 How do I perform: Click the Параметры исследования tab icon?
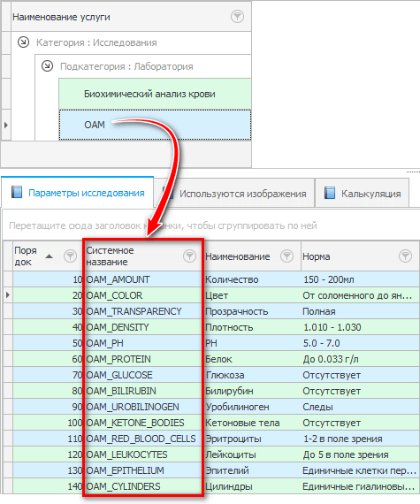click(x=17, y=192)
